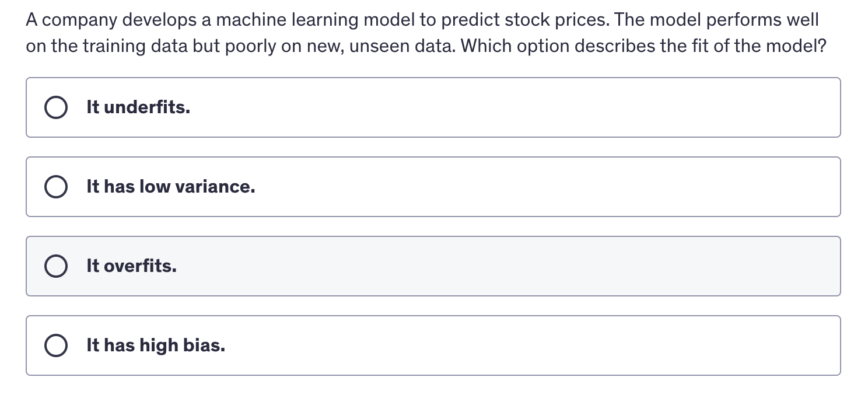Click the 'It has low variance.' label text
This screenshot has width=868, height=412.
[x=171, y=187]
